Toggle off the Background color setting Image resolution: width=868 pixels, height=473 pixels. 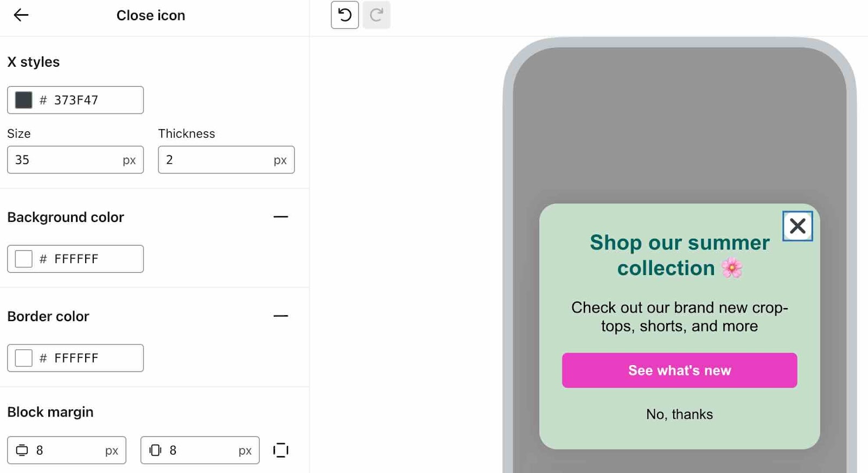(281, 216)
